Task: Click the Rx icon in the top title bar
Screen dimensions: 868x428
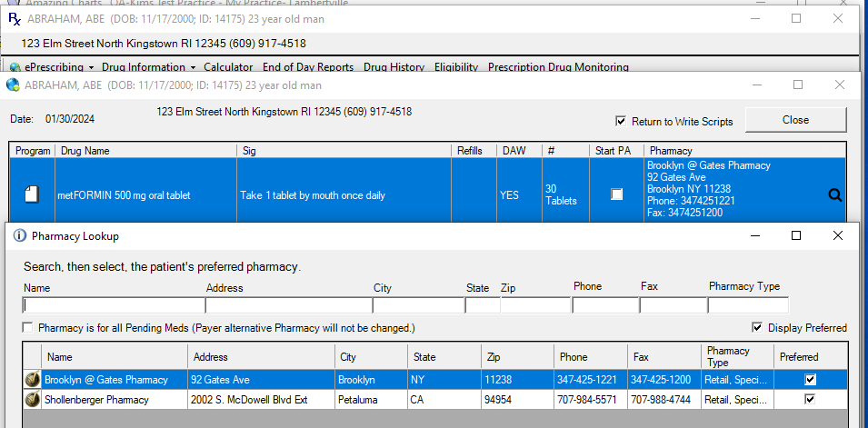Action: (14, 18)
